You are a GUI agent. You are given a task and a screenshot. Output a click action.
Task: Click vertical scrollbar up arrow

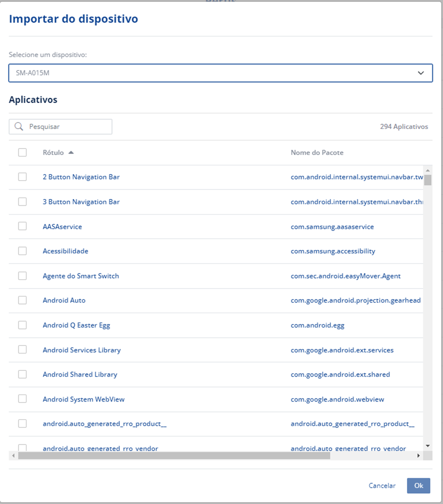[x=427, y=169]
